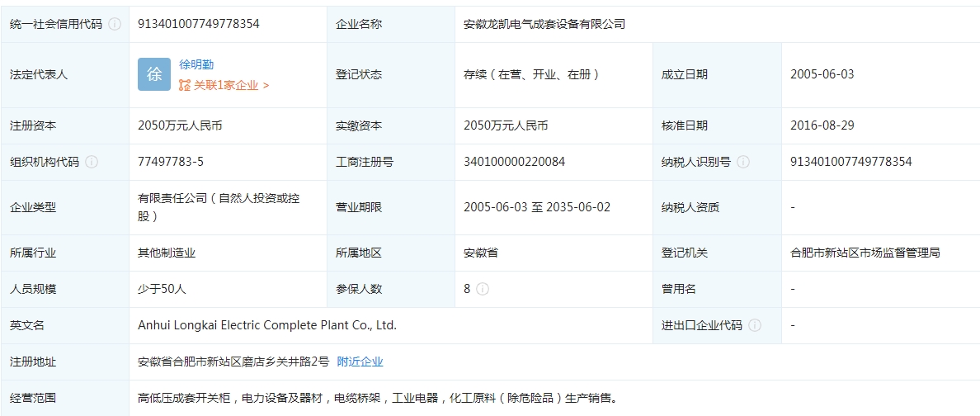Click the 经营范围 description text

(377, 399)
